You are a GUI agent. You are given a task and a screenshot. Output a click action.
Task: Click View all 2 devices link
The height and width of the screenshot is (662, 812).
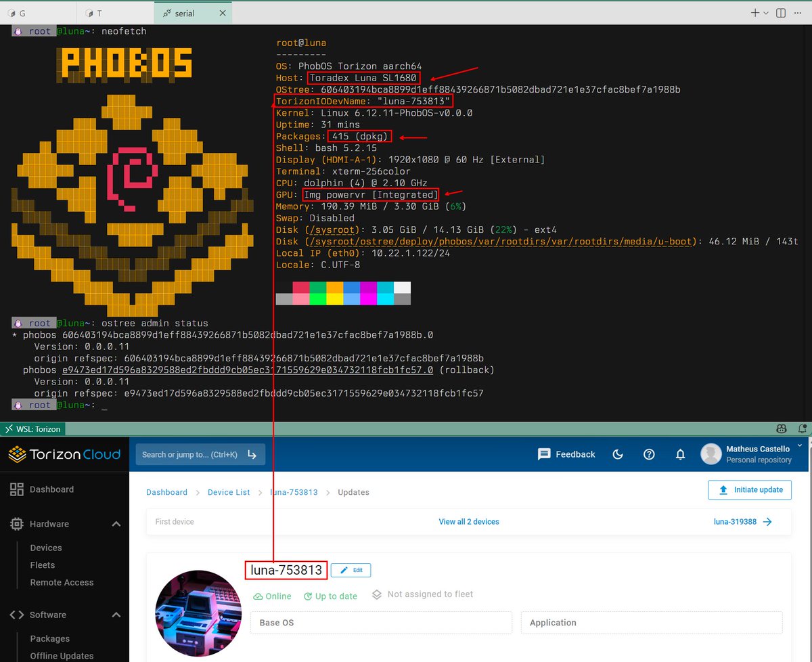pyautogui.click(x=469, y=522)
